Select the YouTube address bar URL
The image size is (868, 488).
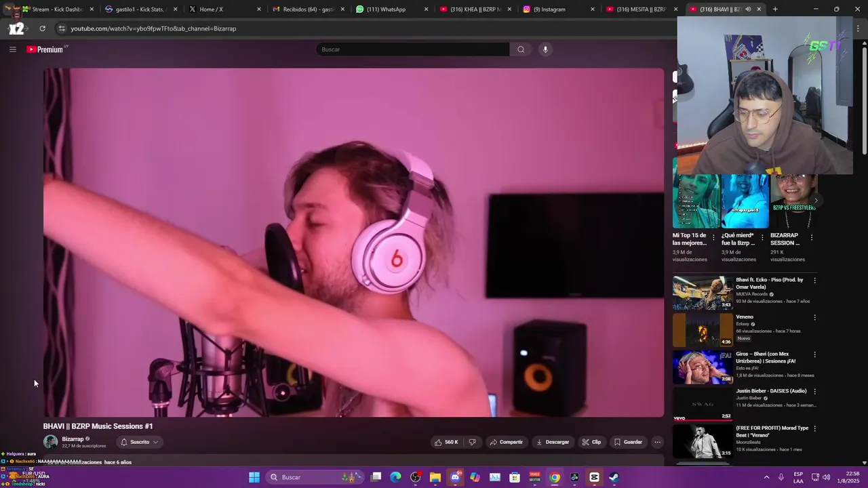point(153,28)
